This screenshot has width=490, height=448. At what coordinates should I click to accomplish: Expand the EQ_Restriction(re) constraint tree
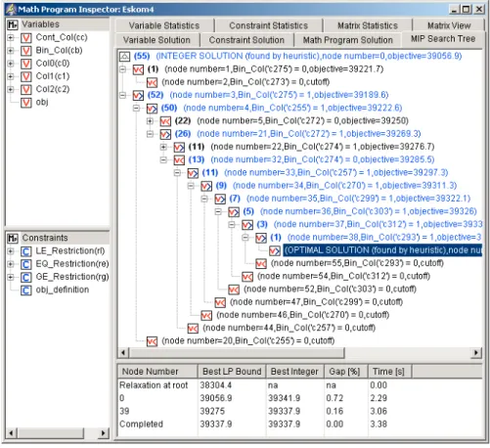[11, 264]
